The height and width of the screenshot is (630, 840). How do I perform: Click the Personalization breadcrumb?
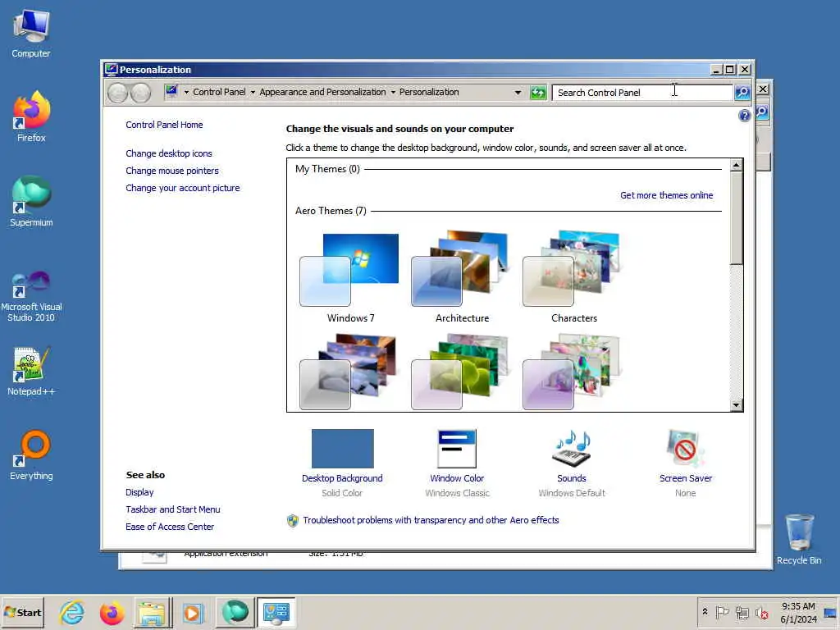click(429, 92)
